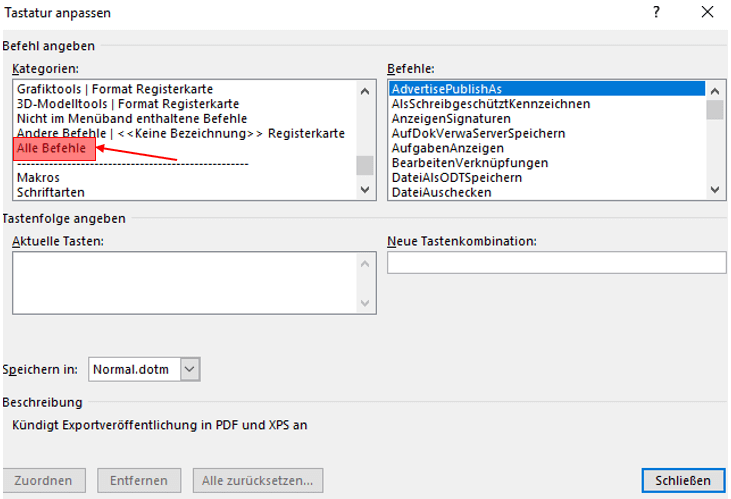Select Makros in Kategorien list
This screenshot has height=499, width=731.
coord(37,177)
